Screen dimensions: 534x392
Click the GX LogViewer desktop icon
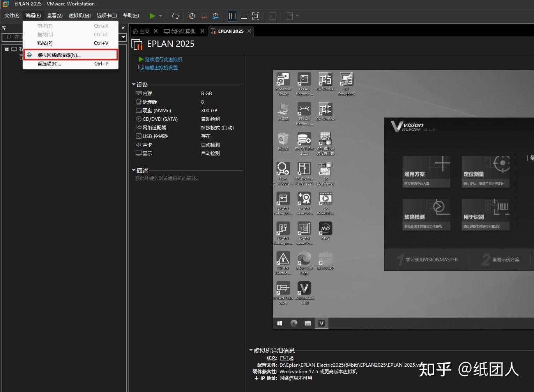tap(325, 173)
